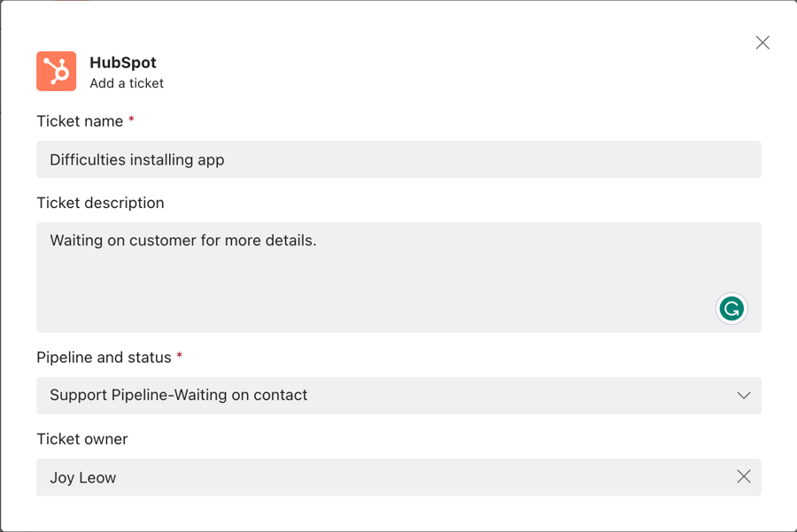Click the dismiss X at top right
The height and width of the screenshot is (532, 797).
click(762, 42)
